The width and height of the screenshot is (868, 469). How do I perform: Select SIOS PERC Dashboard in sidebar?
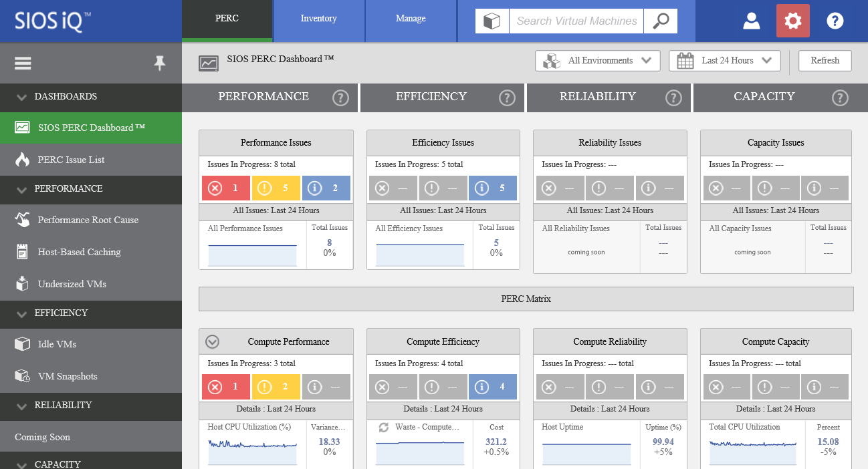(x=91, y=128)
